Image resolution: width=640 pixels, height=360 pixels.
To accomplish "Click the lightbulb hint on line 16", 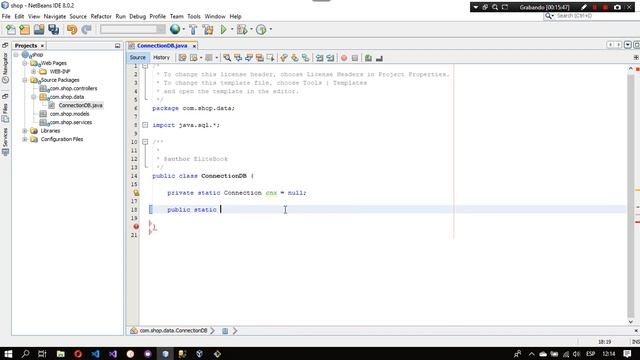I will [136, 193].
